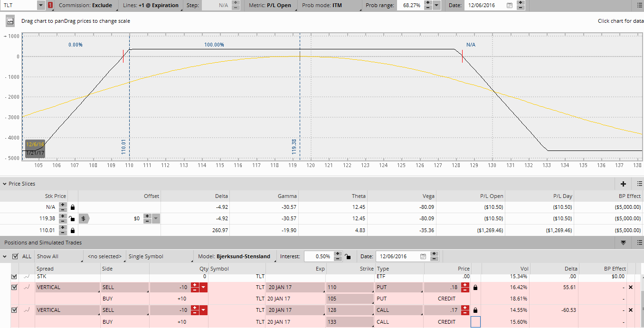This screenshot has height=328, width=644.
Task: Toggle the Interest rate lock icon
Action: coord(348,256)
